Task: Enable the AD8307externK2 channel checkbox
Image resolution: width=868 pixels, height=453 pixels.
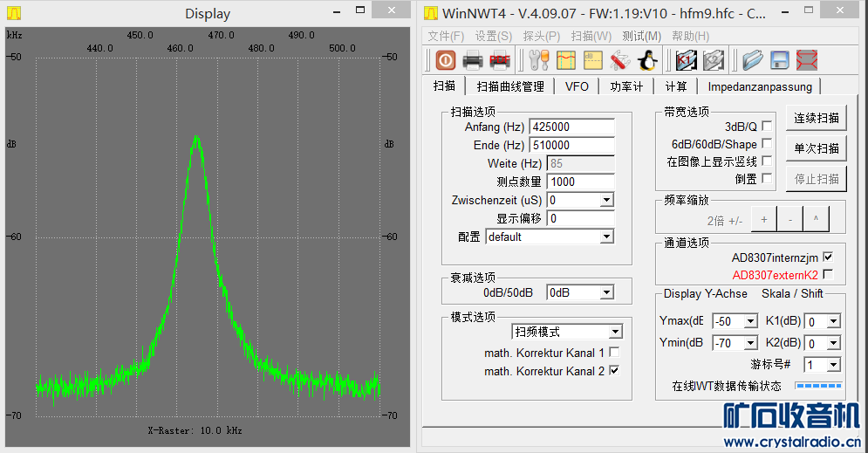Action: click(828, 274)
